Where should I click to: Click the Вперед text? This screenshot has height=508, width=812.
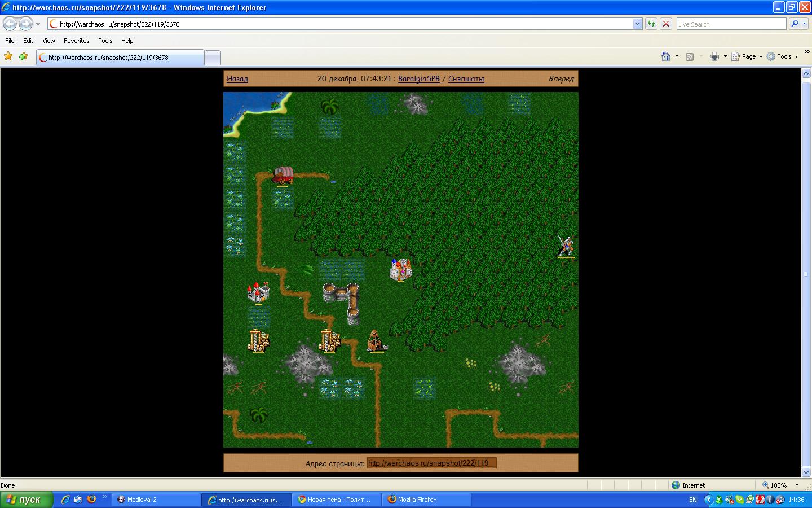tap(561, 79)
